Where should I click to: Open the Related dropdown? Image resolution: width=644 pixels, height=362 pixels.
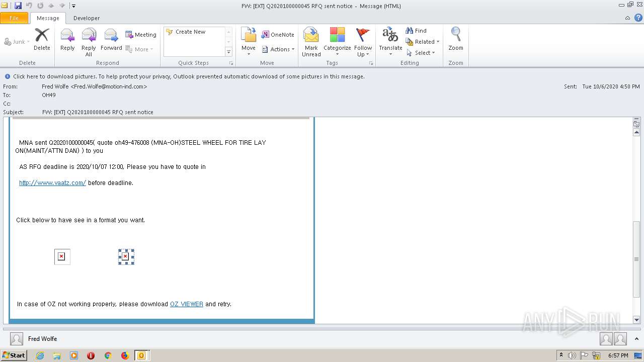[x=423, y=42]
